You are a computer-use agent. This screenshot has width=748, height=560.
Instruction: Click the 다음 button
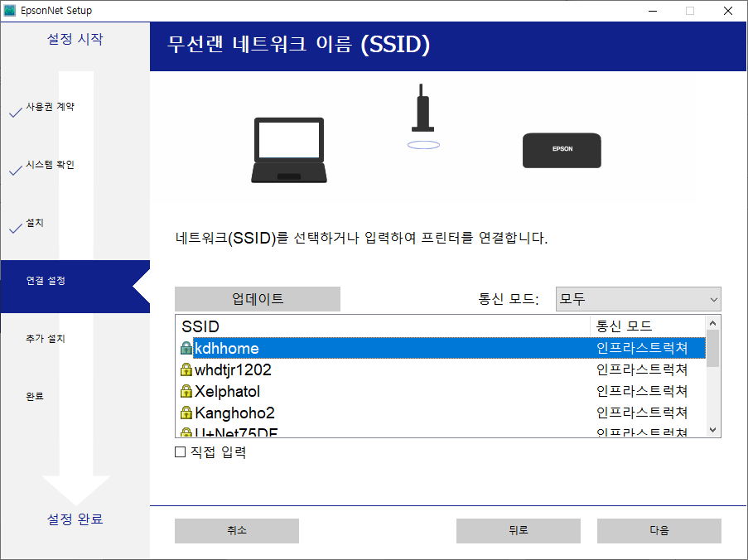659,531
